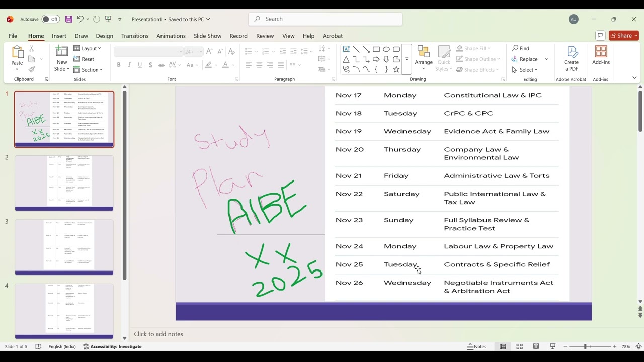The image size is (644, 362).
Task: Toggle Center text alignment
Action: tap(259, 65)
